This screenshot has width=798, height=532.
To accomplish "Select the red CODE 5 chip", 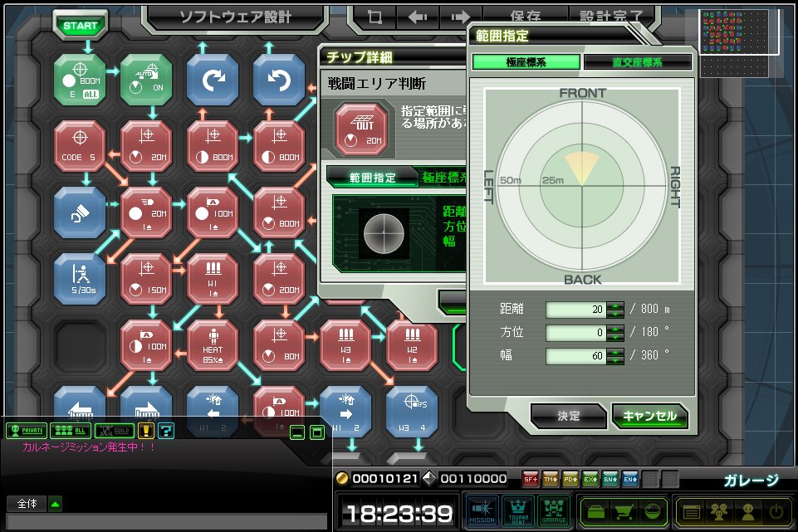I will point(80,146).
